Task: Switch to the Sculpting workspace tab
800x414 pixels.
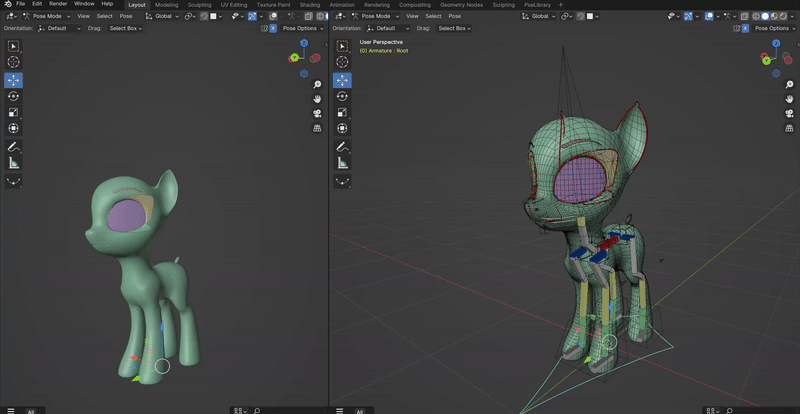Action: tap(199, 5)
